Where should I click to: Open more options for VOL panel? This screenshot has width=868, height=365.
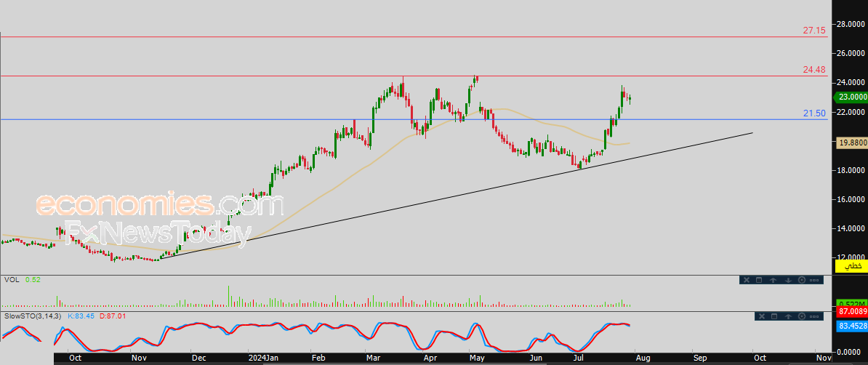814,280
